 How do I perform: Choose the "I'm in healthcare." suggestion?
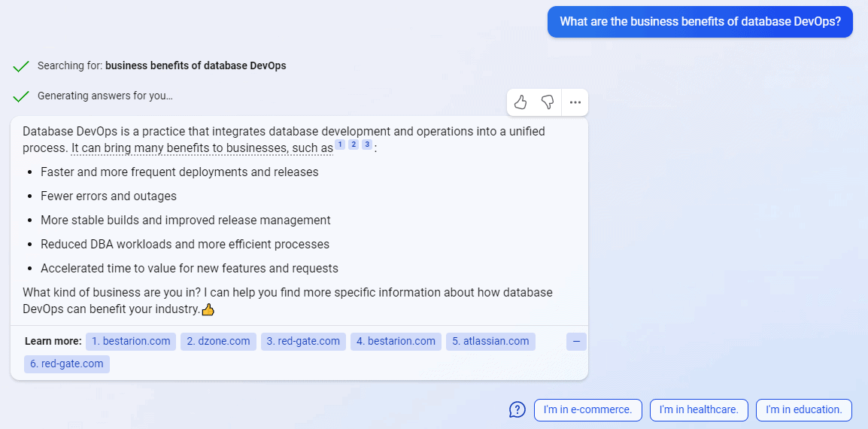click(x=699, y=410)
